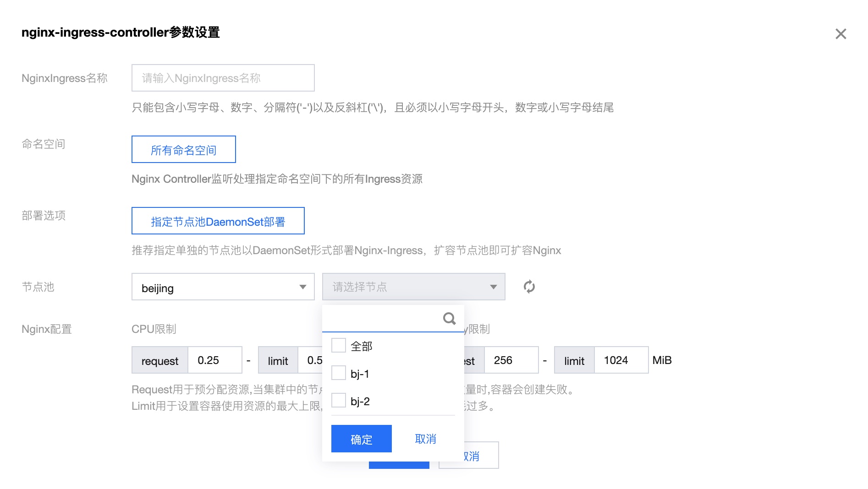
Task: Edit CPU request value 0.25
Action: coord(214,360)
